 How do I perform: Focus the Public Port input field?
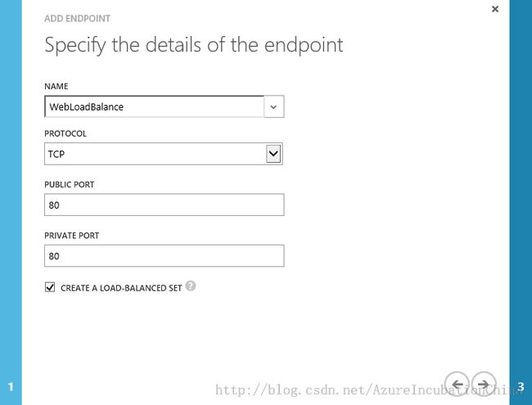[165, 205]
